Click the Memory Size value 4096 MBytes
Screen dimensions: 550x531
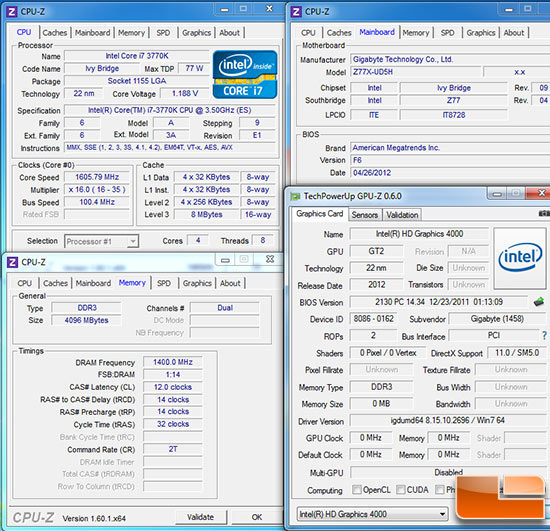[x=86, y=320]
